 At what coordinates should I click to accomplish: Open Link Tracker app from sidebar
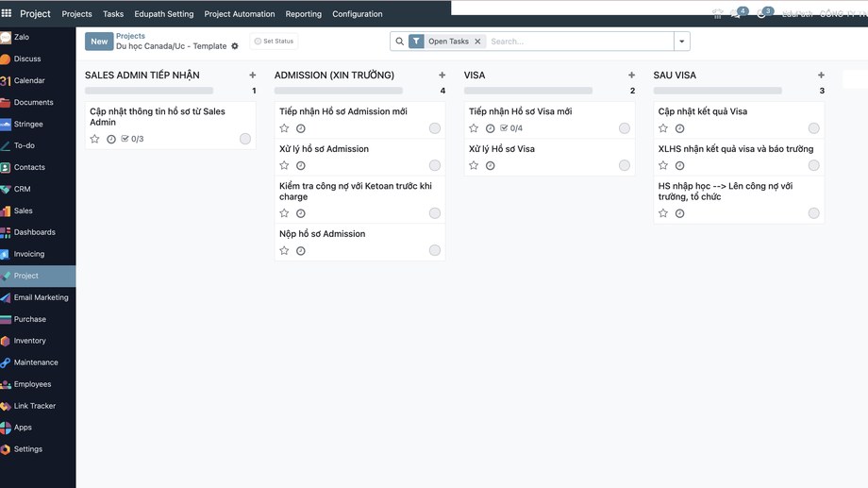point(38,406)
